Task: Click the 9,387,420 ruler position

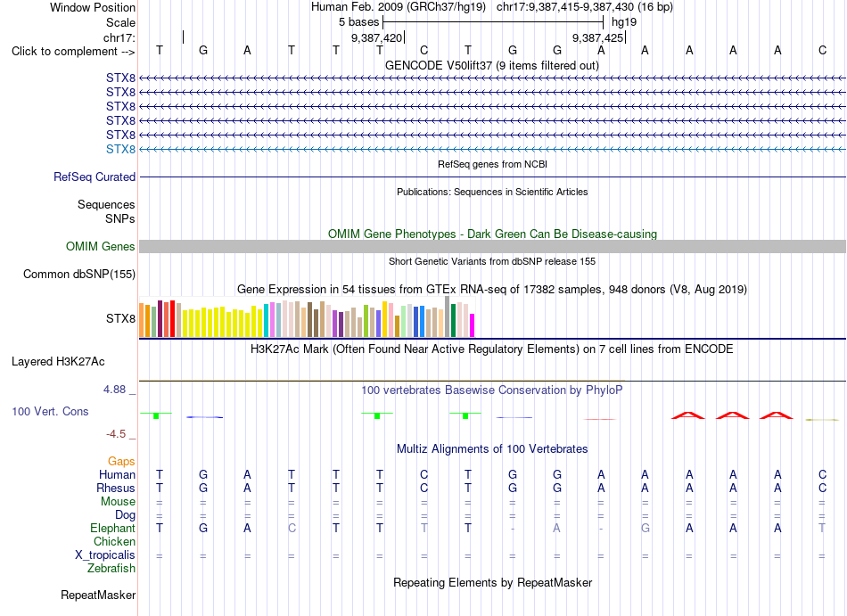Action: [x=376, y=37]
